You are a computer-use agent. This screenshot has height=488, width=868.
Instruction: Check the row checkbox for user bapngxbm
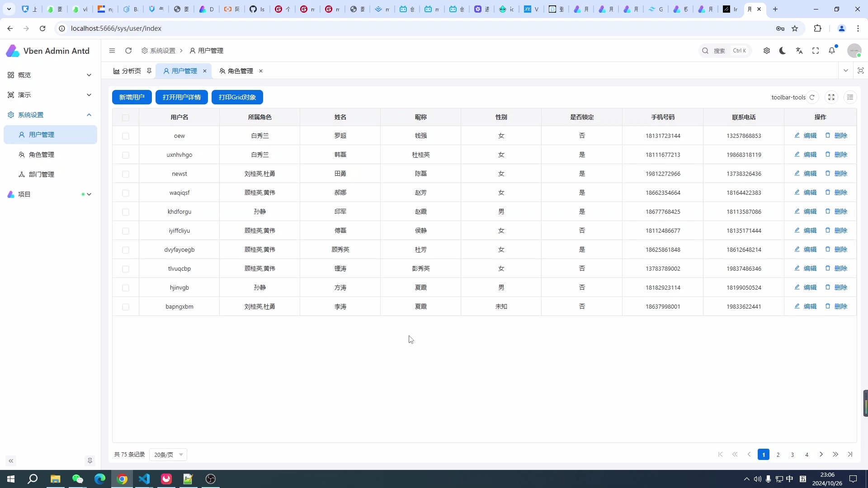coord(126,307)
